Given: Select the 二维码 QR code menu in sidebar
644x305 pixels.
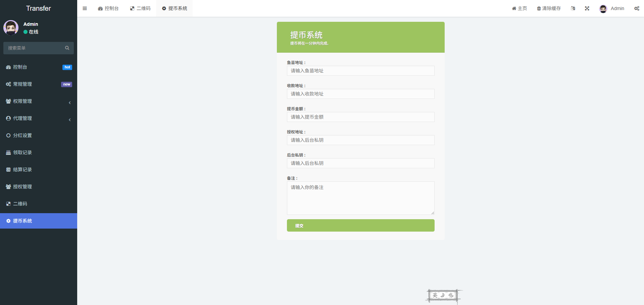Looking at the screenshot, I should pyautogui.click(x=20, y=203).
